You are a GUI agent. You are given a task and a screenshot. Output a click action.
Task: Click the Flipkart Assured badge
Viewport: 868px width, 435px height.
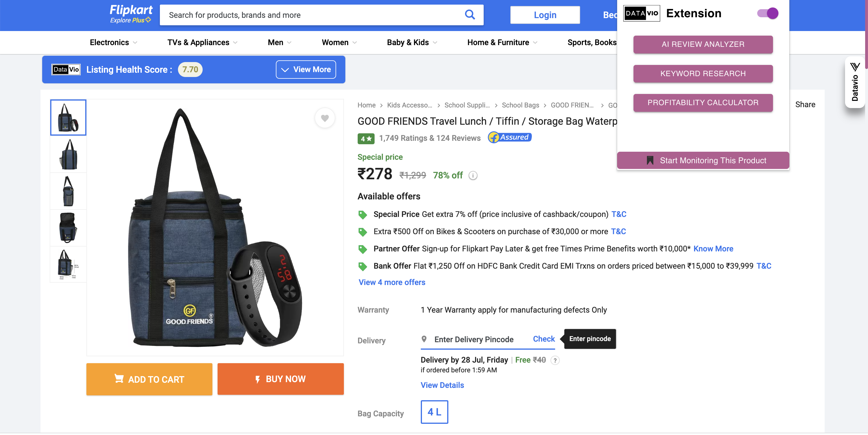coord(510,138)
